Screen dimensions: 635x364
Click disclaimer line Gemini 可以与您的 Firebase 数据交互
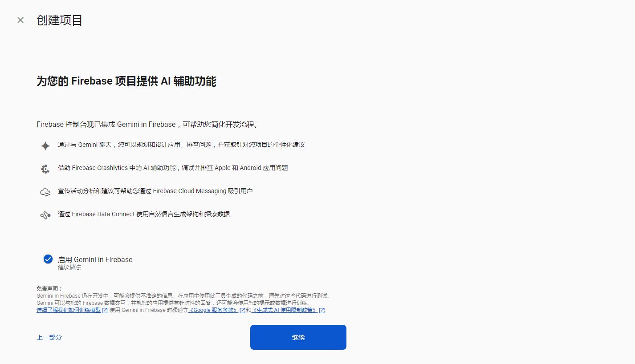(174, 303)
